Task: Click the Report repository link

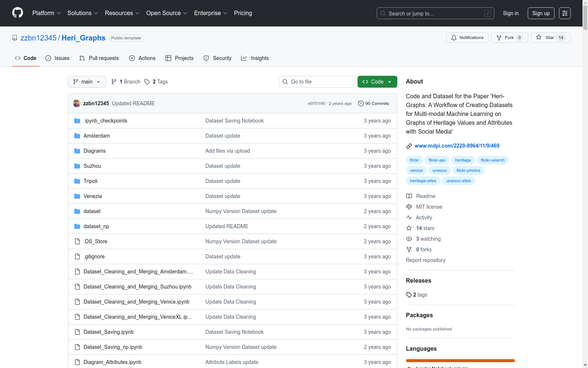Action: coord(426,260)
